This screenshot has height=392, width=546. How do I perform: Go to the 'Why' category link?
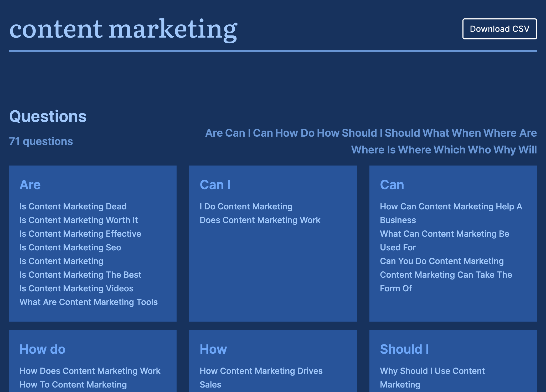(504, 150)
